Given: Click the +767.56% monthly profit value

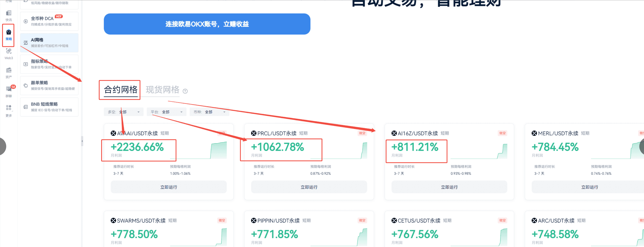Looking at the screenshot, I should 415,234.
